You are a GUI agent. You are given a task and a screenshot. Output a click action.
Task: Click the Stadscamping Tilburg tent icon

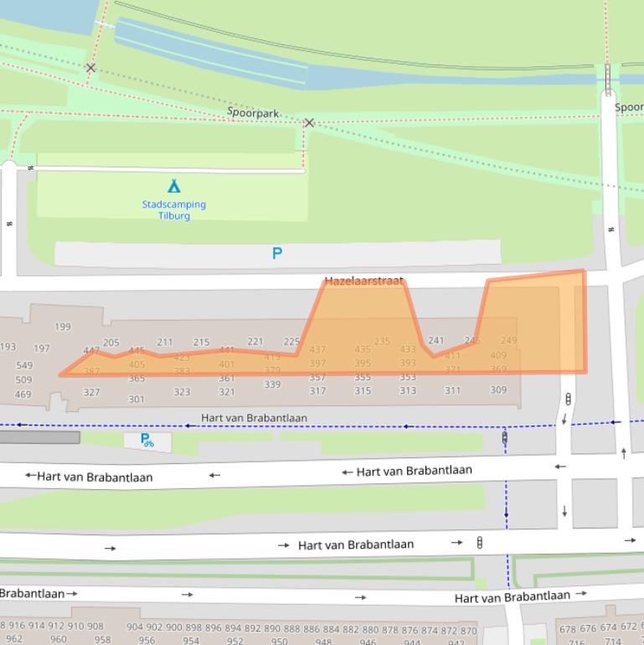[x=173, y=186]
